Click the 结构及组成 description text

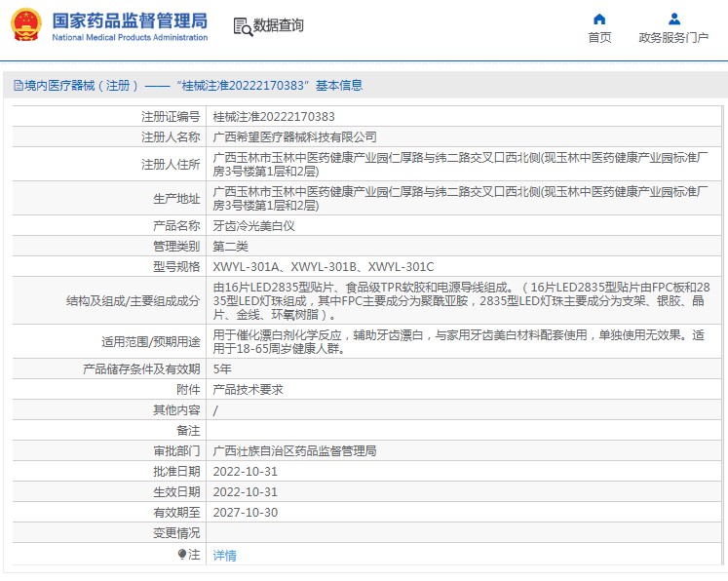click(462, 301)
